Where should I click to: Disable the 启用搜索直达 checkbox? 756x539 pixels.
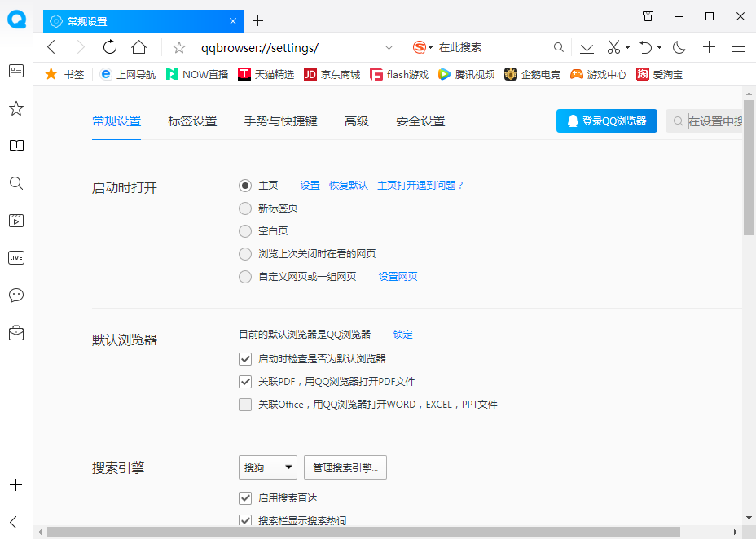point(245,498)
